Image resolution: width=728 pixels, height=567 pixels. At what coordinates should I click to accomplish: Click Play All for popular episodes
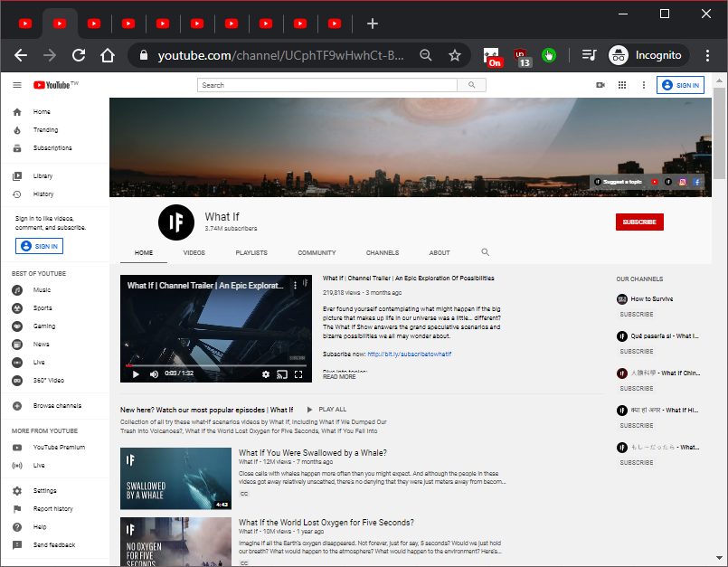tap(326, 410)
